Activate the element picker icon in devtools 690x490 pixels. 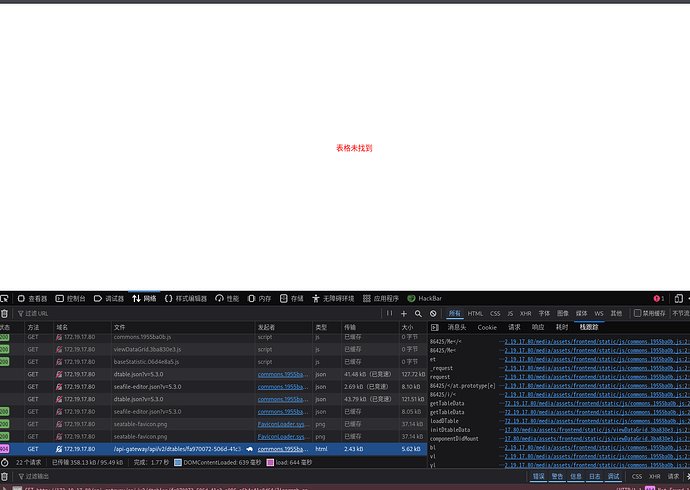point(4,299)
